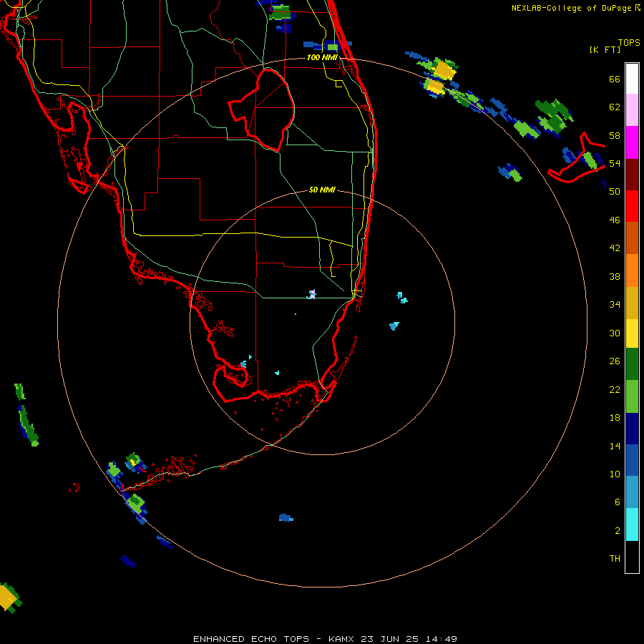Click the legend value 22
This screenshot has height=644, width=644.
tap(615, 390)
